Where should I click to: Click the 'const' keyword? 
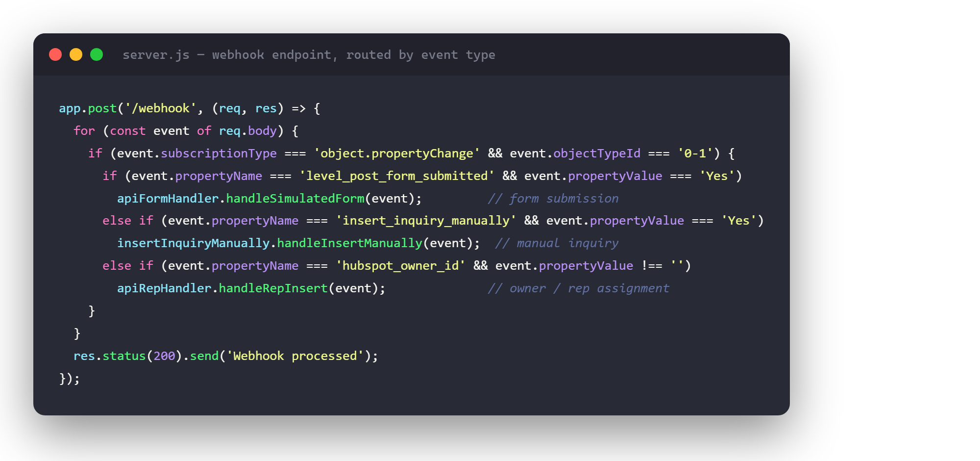point(128,131)
